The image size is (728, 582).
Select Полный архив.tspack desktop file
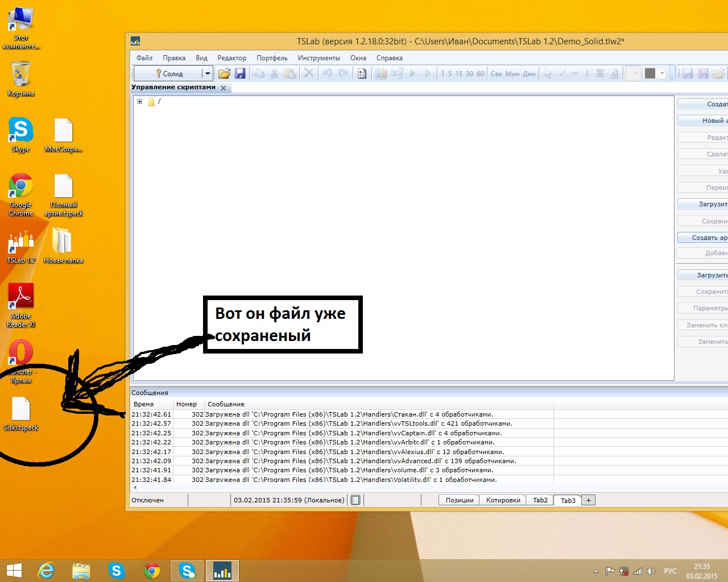point(64,196)
